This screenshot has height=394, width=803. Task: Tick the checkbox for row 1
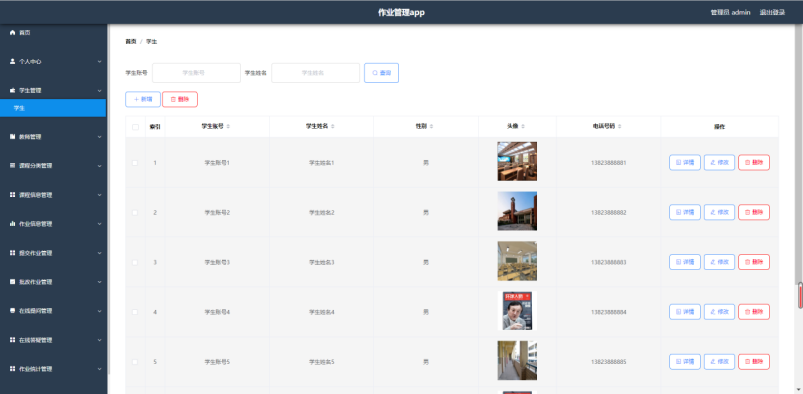135,162
